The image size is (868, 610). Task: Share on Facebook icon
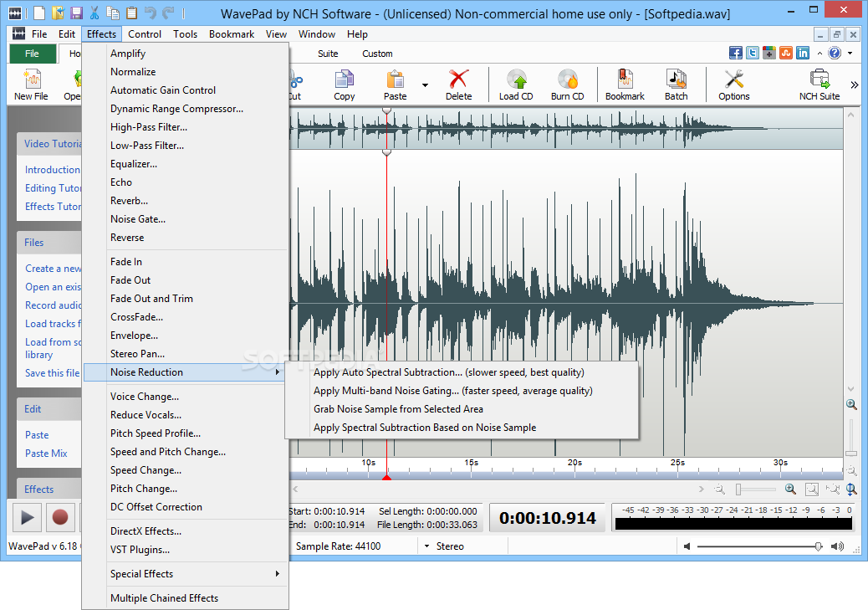point(736,54)
